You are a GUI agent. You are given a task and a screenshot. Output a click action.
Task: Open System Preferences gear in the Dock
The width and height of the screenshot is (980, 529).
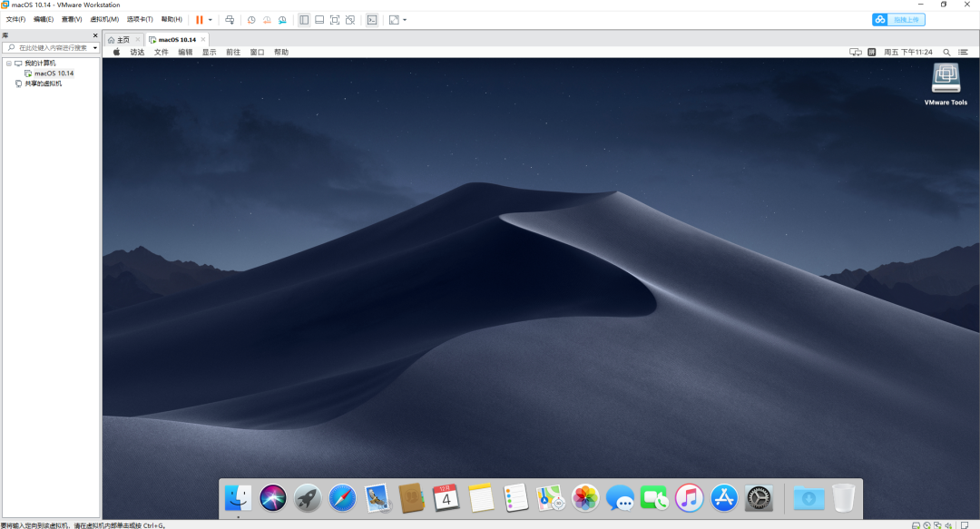(x=758, y=498)
